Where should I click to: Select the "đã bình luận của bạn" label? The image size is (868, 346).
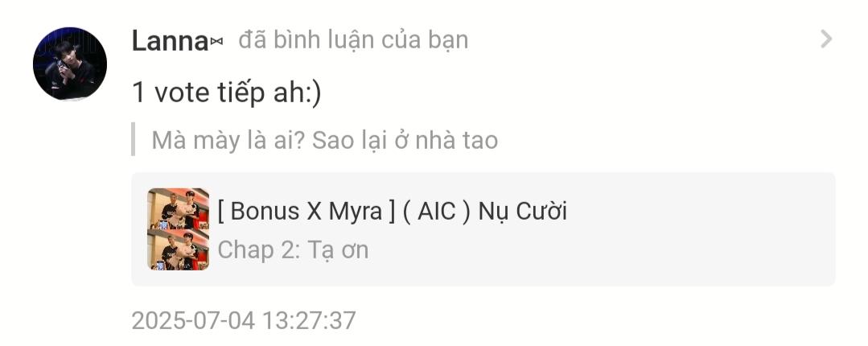pyautogui.click(x=353, y=40)
